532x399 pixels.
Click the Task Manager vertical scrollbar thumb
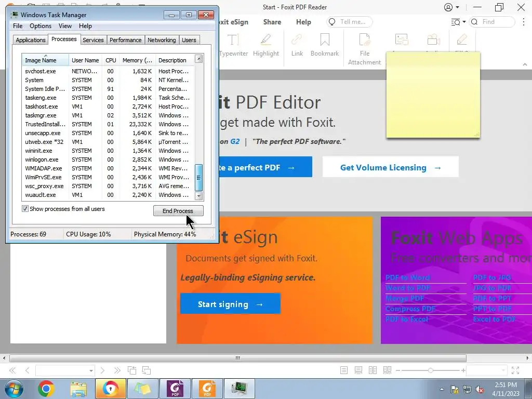tap(199, 178)
